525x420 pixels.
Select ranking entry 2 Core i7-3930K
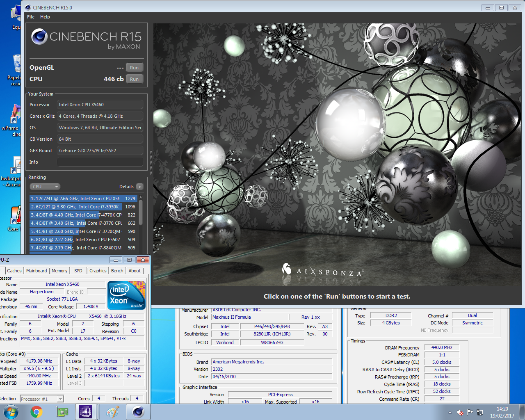tap(83, 207)
